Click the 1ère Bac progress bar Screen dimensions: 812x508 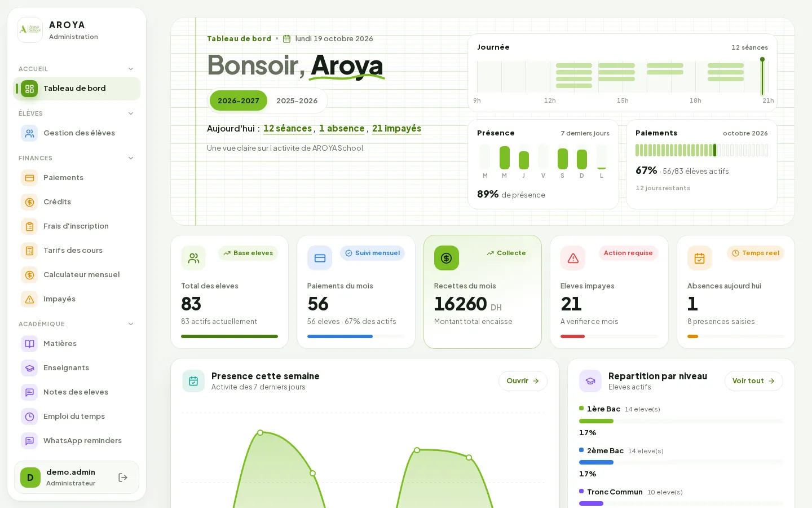point(681,421)
